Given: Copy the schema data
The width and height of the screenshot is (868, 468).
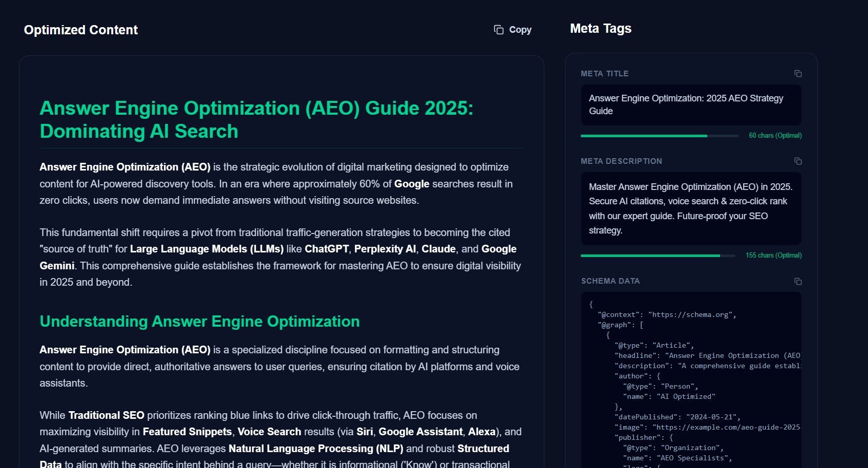Looking at the screenshot, I should (x=798, y=281).
